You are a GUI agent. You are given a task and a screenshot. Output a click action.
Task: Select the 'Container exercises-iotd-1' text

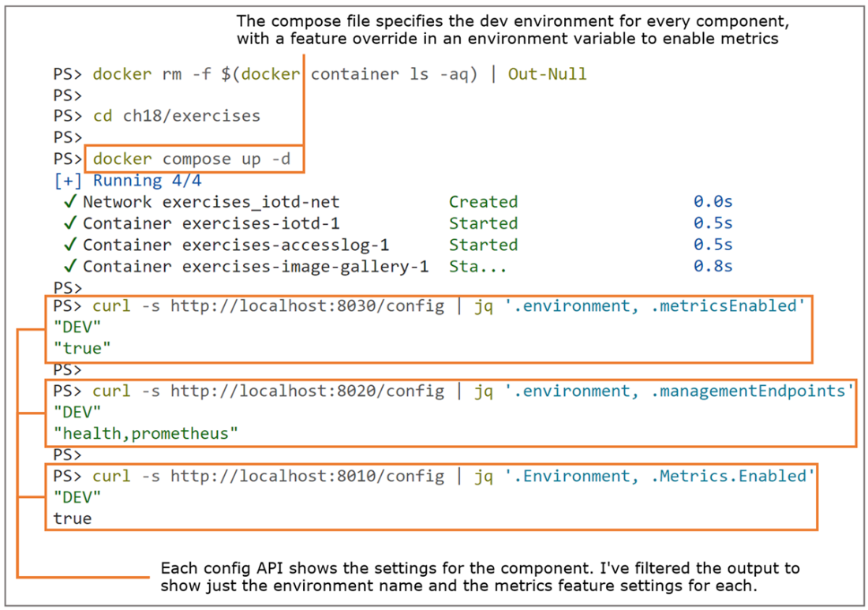(x=211, y=223)
